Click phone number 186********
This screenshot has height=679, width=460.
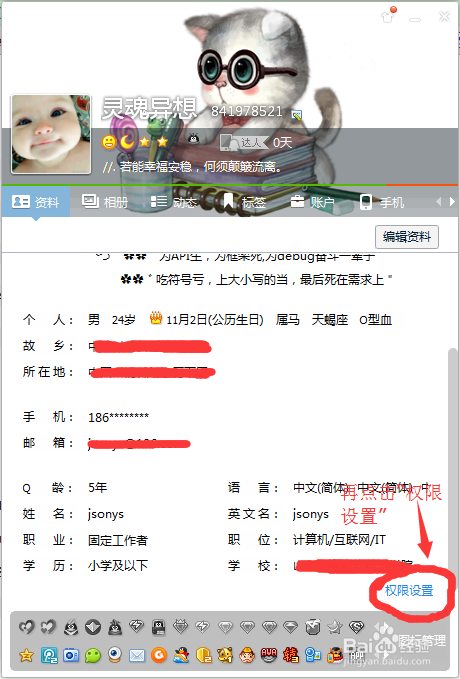click(118, 417)
